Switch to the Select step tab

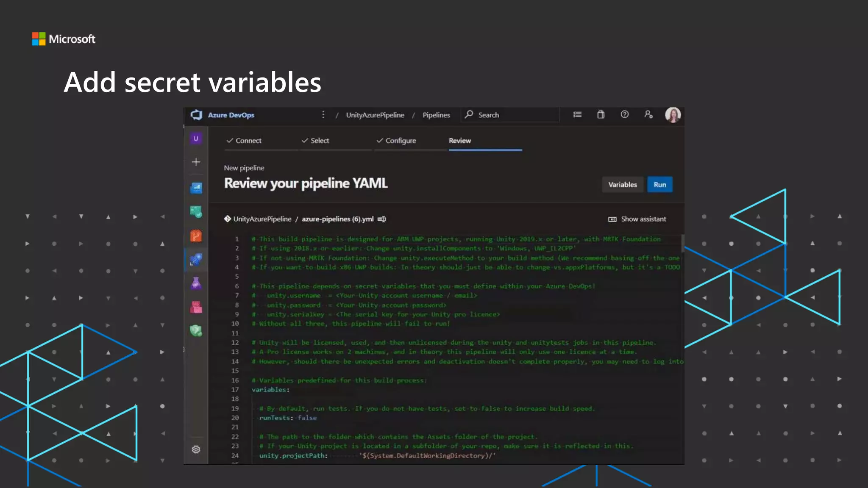315,141
